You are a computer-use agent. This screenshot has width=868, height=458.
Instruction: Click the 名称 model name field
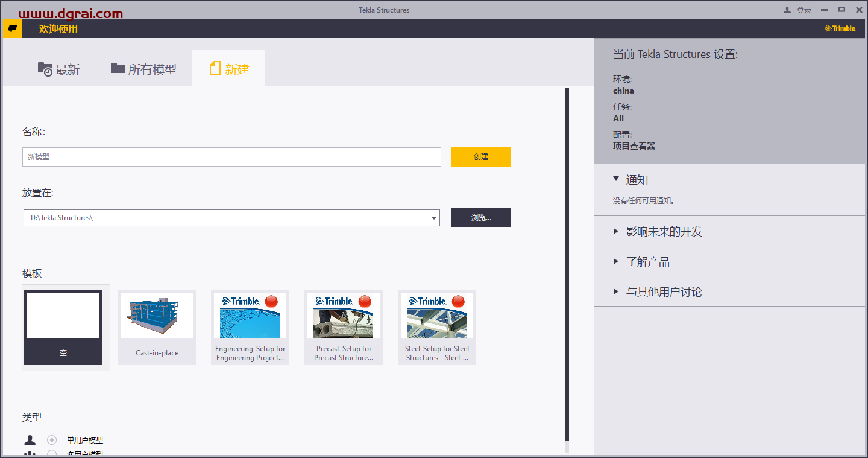click(x=232, y=157)
